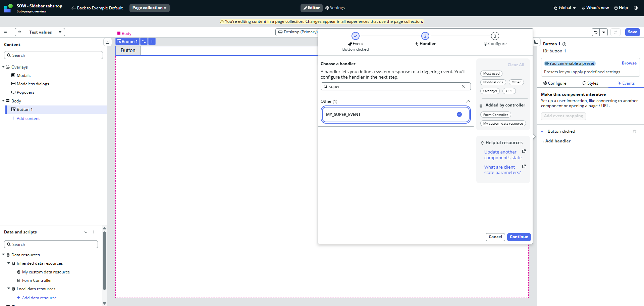
Task: Collapse the Other (1) handler group
Action: coord(468,101)
